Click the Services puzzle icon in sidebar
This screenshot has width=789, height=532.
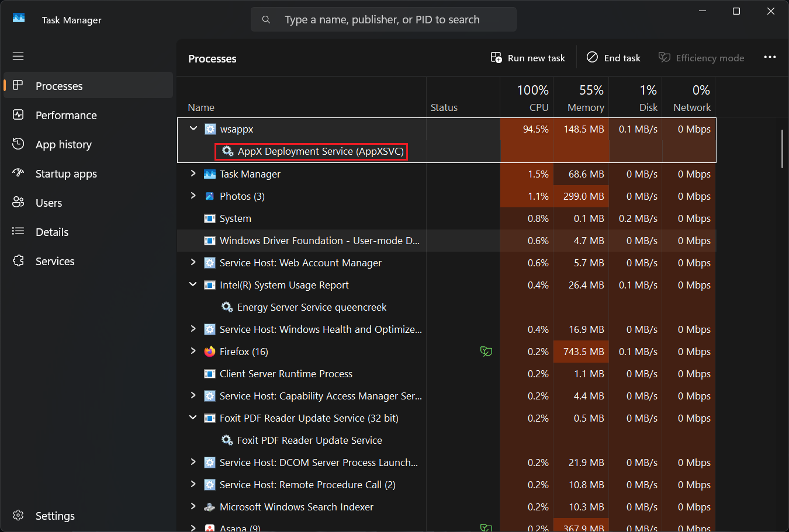[18, 261]
